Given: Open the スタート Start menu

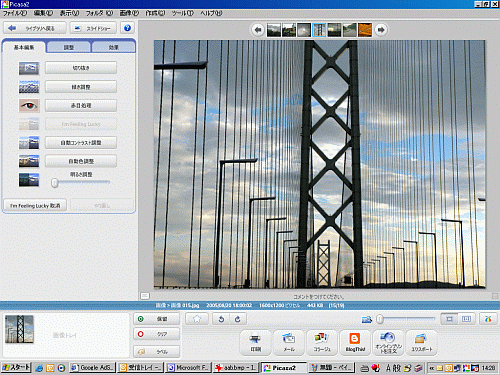Looking at the screenshot, I should (16, 368).
